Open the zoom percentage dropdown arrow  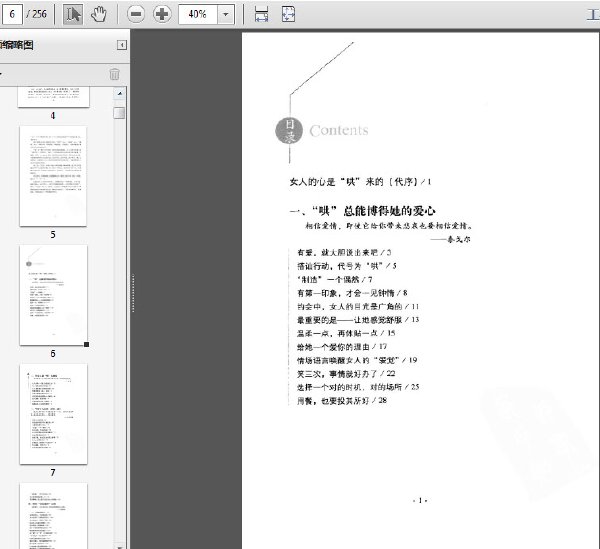pyautogui.click(x=226, y=14)
